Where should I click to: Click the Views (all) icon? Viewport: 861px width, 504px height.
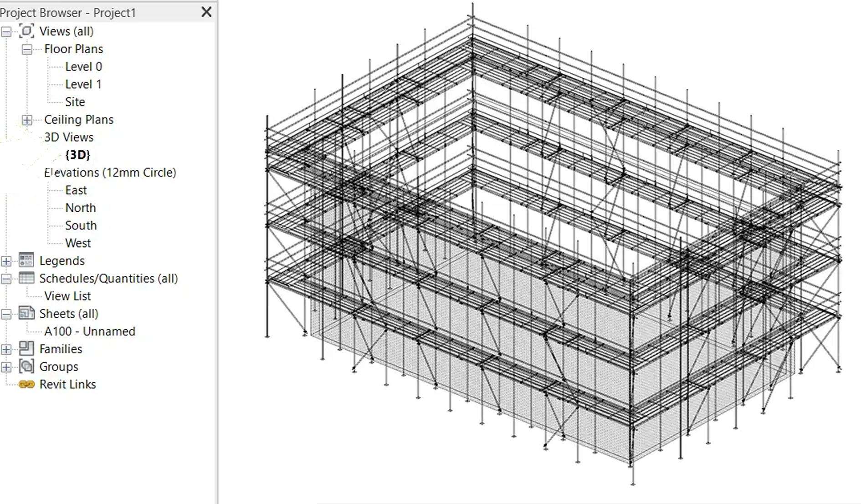[x=26, y=31]
